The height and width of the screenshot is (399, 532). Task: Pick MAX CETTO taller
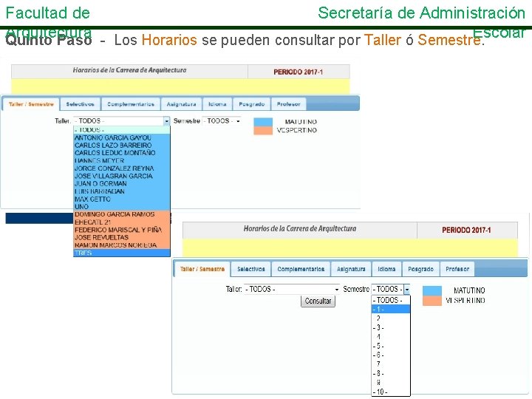pos(121,199)
